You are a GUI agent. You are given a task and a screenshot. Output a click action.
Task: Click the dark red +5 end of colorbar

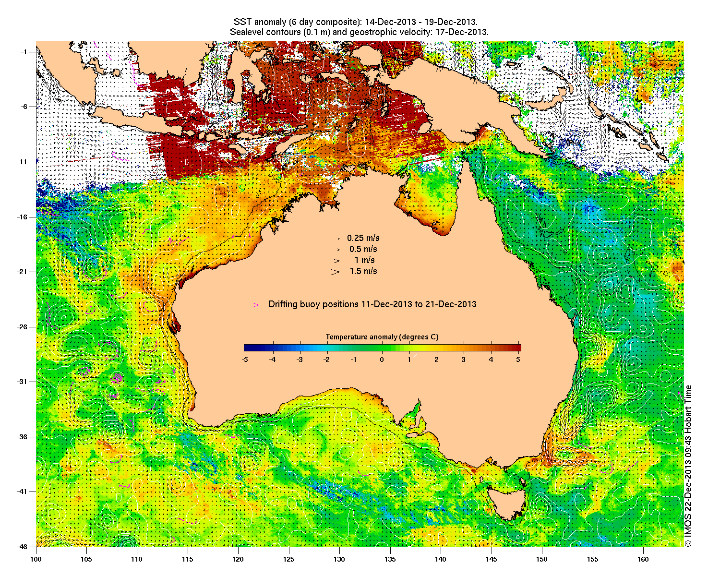pos(518,348)
